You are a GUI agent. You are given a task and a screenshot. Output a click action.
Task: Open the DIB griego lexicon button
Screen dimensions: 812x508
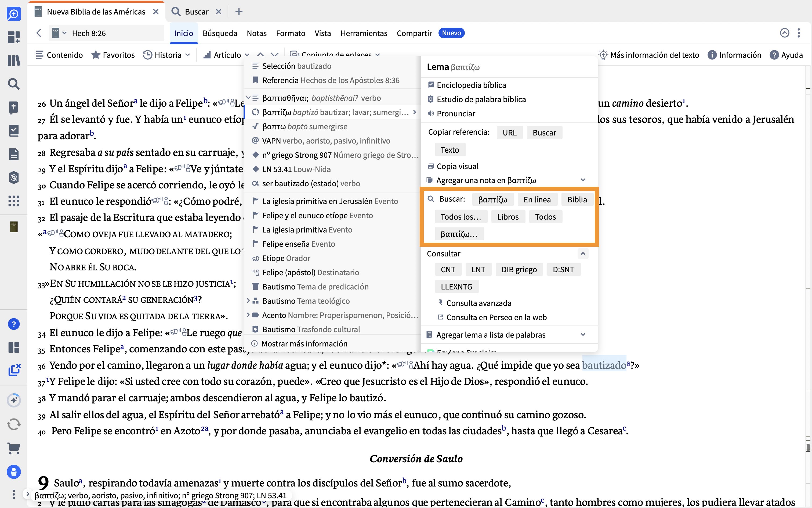coord(519,269)
